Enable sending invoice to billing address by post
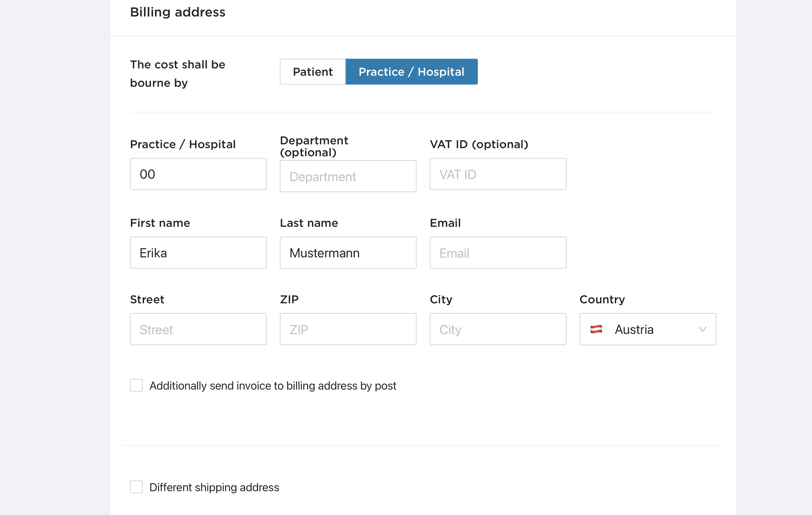Screen dimensions: 812x515 click(136, 385)
